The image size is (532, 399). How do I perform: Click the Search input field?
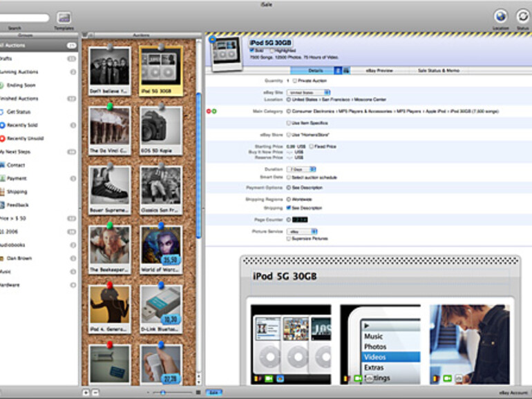pos(23,18)
